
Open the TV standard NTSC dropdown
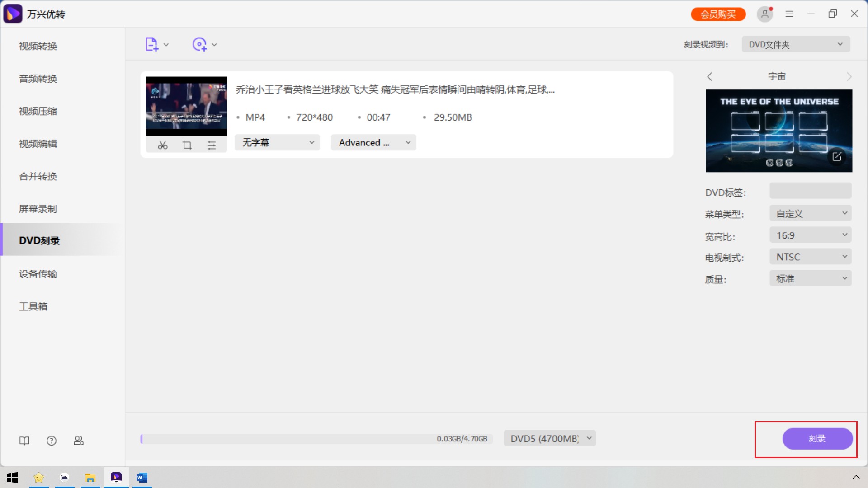tap(811, 257)
